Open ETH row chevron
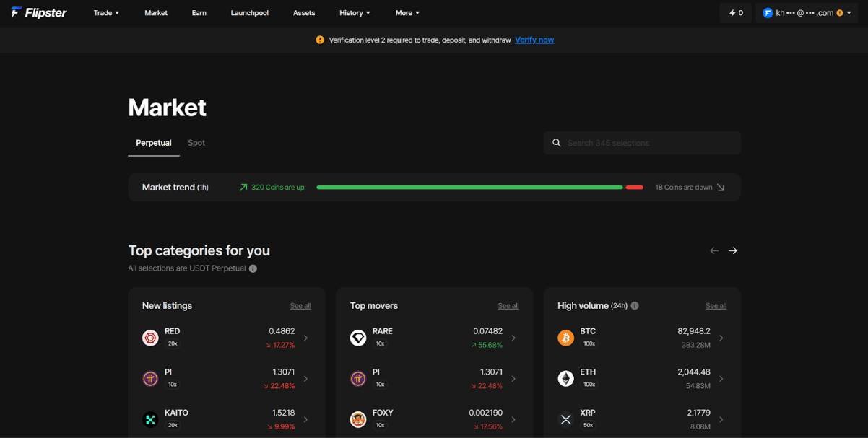The image size is (868, 438). coord(721,379)
